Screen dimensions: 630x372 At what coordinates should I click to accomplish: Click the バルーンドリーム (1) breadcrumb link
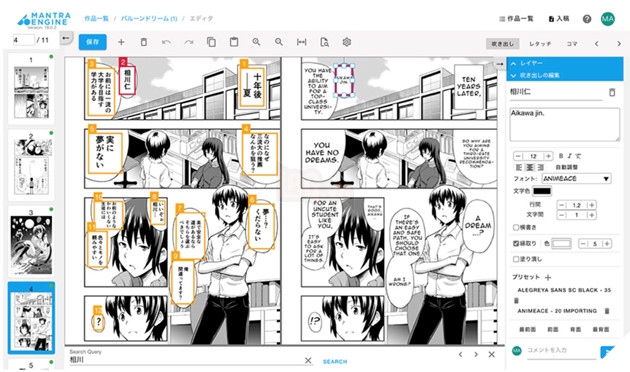pos(149,18)
